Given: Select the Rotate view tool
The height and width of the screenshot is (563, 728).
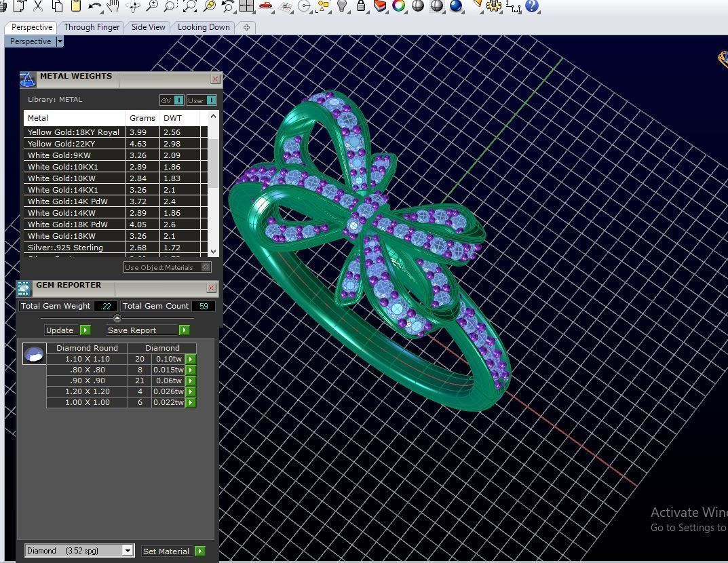Looking at the screenshot, I should pyautogui.click(x=133, y=6).
